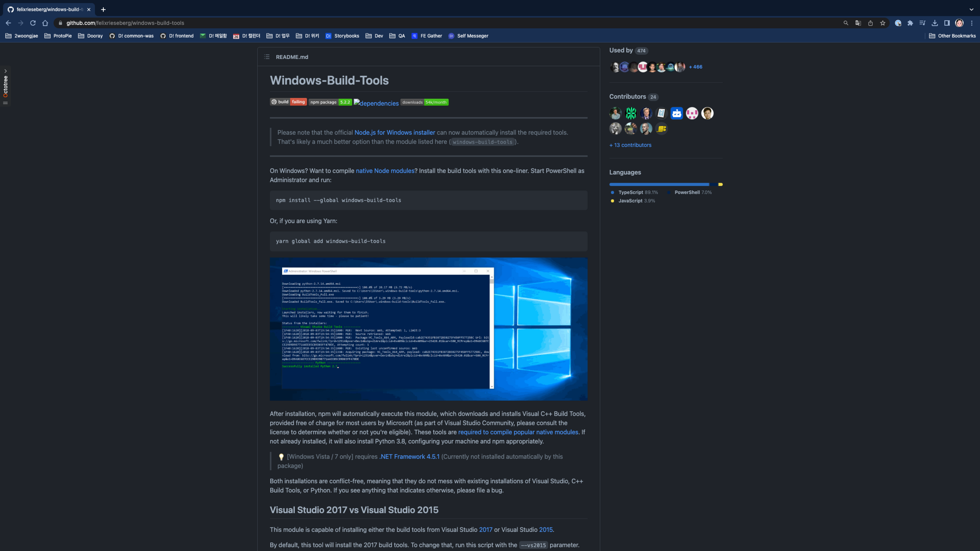This screenshot has height=551, width=980.
Task: Open the PowerShell screenshot image
Action: pyautogui.click(x=428, y=329)
